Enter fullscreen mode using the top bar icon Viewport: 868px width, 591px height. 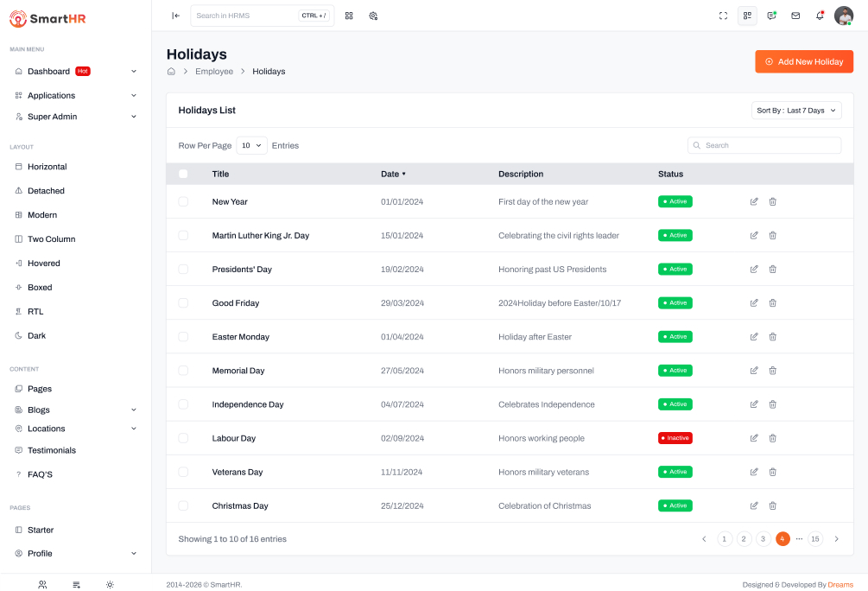[723, 16]
